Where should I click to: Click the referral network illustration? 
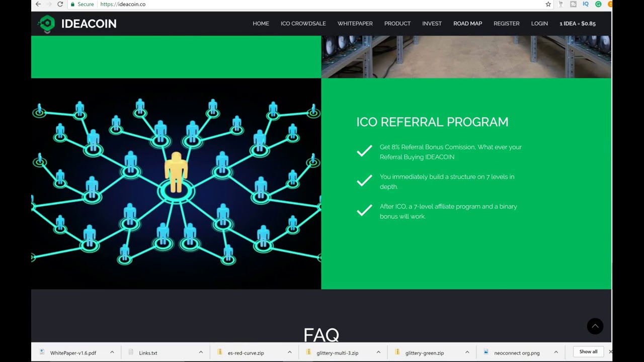[176, 184]
